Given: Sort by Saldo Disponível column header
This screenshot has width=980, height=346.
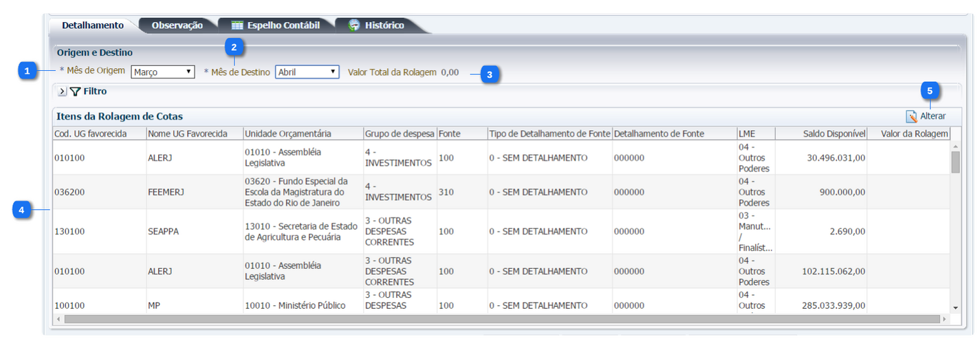Looking at the screenshot, I should pos(834,133).
